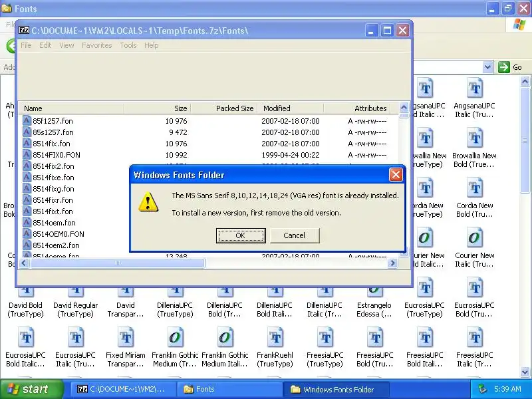Select Franklin Gothic Medium Italic font icon

[x=225, y=337]
